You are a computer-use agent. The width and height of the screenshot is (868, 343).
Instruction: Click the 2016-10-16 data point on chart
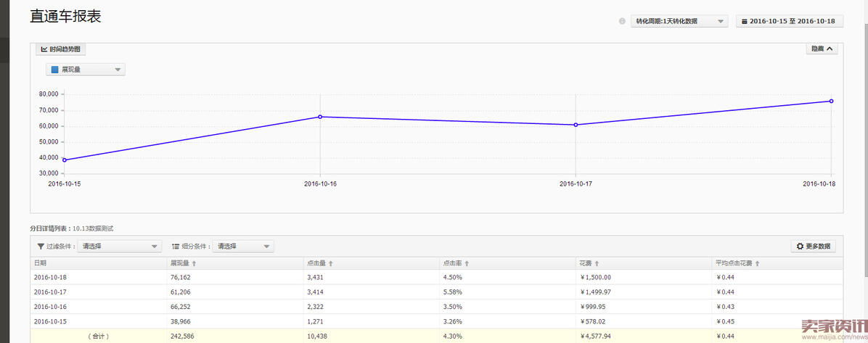point(320,117)
